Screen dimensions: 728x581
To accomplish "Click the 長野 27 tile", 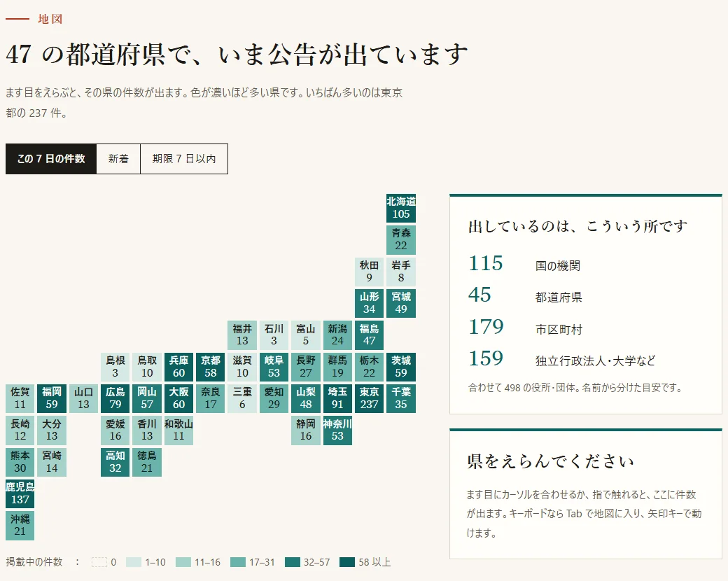I will click(x=305, y=367).
